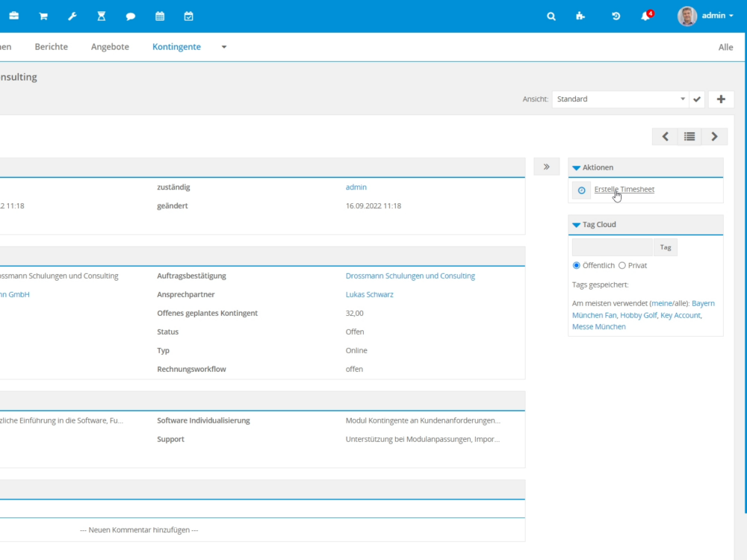
Task: Switch to the Berichte tab
Action: (x=51, y=47)
